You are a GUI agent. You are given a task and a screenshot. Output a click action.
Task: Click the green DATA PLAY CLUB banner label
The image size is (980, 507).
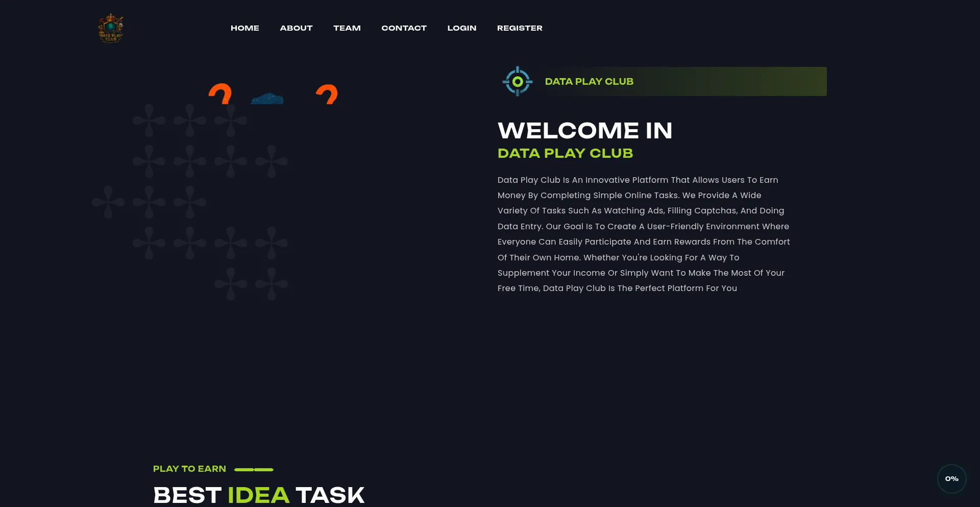tap(589, 82)
